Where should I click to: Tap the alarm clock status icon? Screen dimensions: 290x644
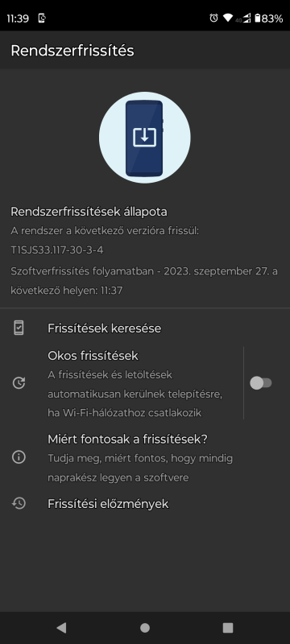(x=213, y=18)
